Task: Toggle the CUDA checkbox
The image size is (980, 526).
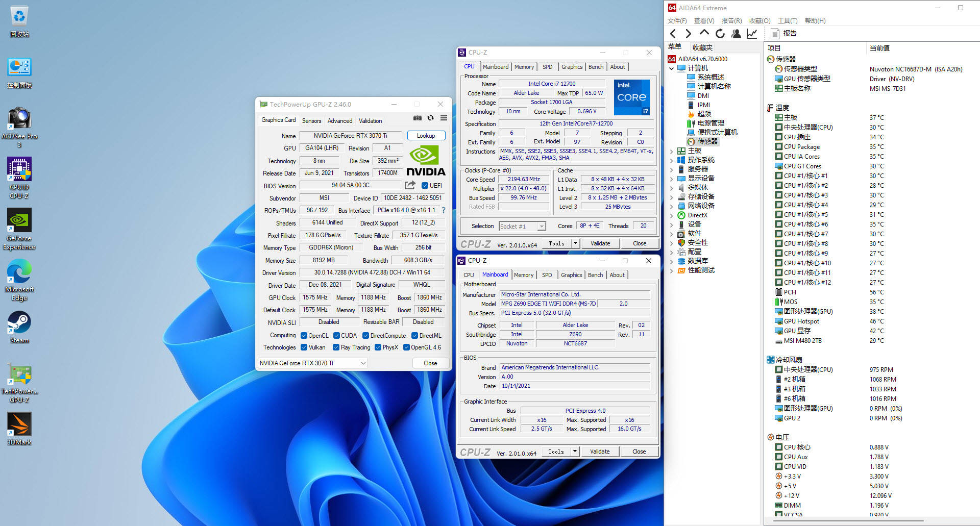Action: tap(336, 335)
